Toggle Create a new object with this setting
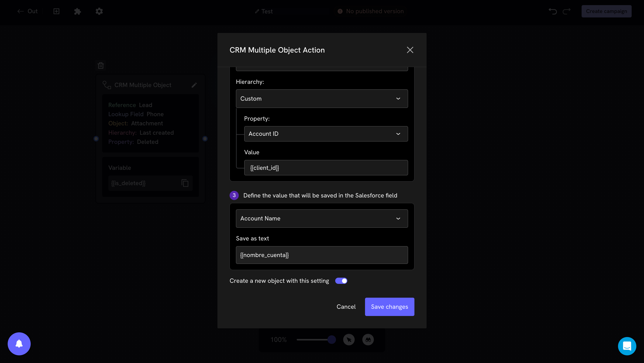The height and width of the screenshot is (363, 644). tap(341, 281)
